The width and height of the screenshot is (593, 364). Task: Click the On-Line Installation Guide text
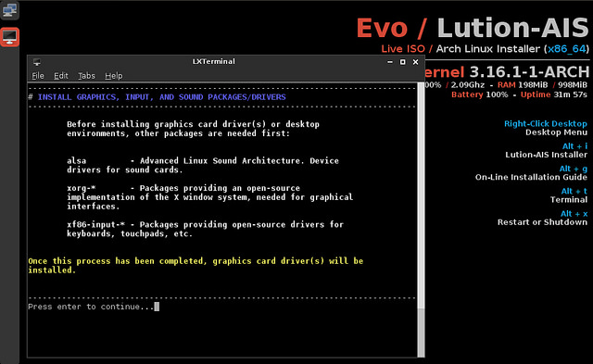point(531,177)
